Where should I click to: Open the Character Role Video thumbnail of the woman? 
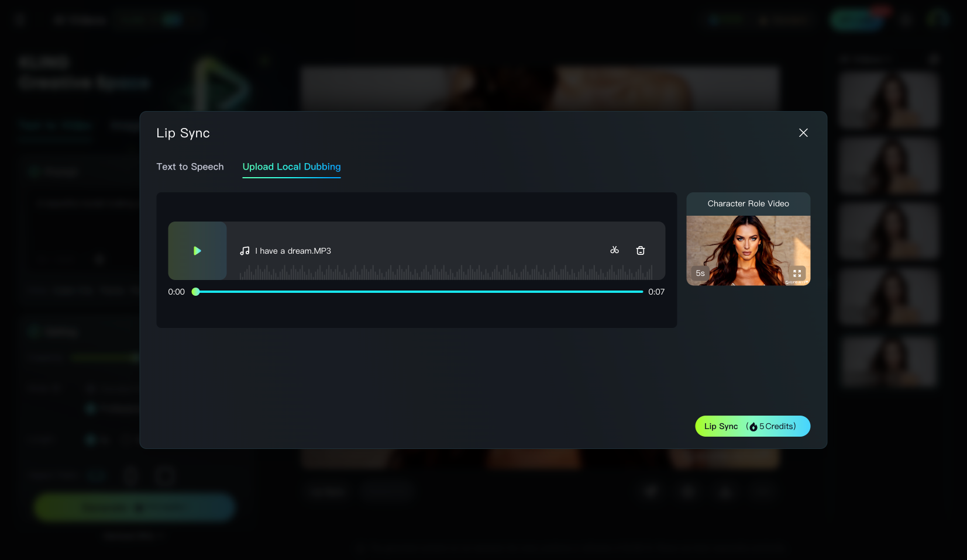(x=748, y=251)
